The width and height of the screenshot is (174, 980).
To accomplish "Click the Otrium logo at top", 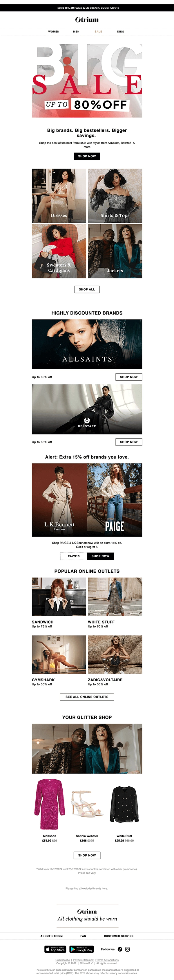I will (x=87, y=19).
